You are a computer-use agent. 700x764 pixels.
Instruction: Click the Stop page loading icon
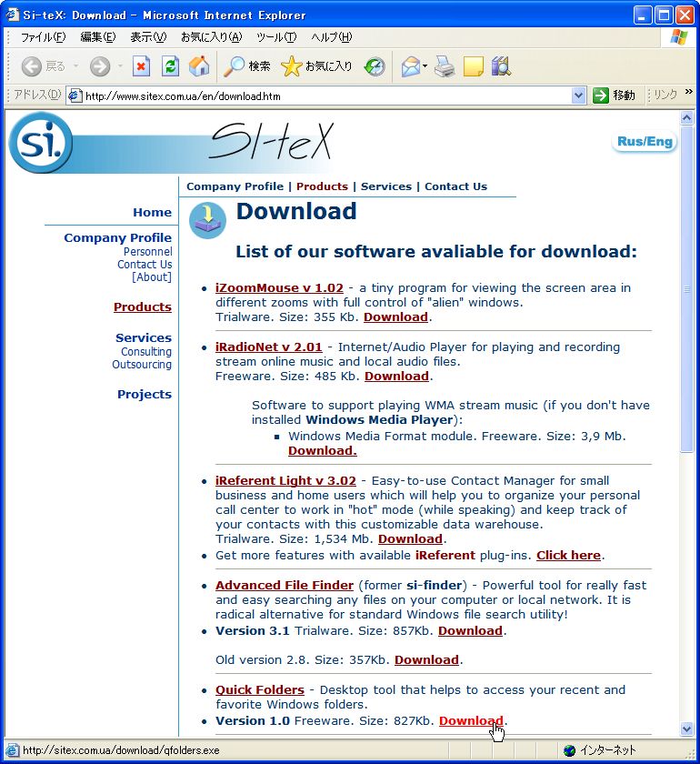click(x=141, y=66)
